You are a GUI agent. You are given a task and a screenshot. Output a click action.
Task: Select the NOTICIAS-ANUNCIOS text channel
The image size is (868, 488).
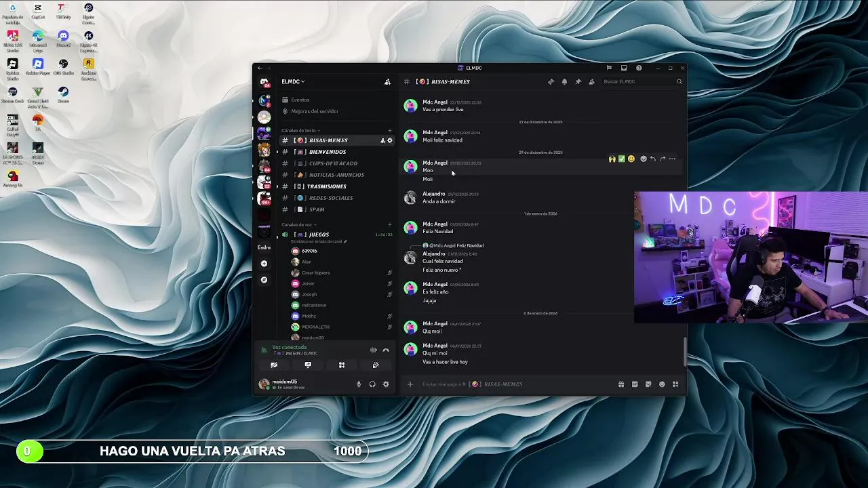coord(336,175)
